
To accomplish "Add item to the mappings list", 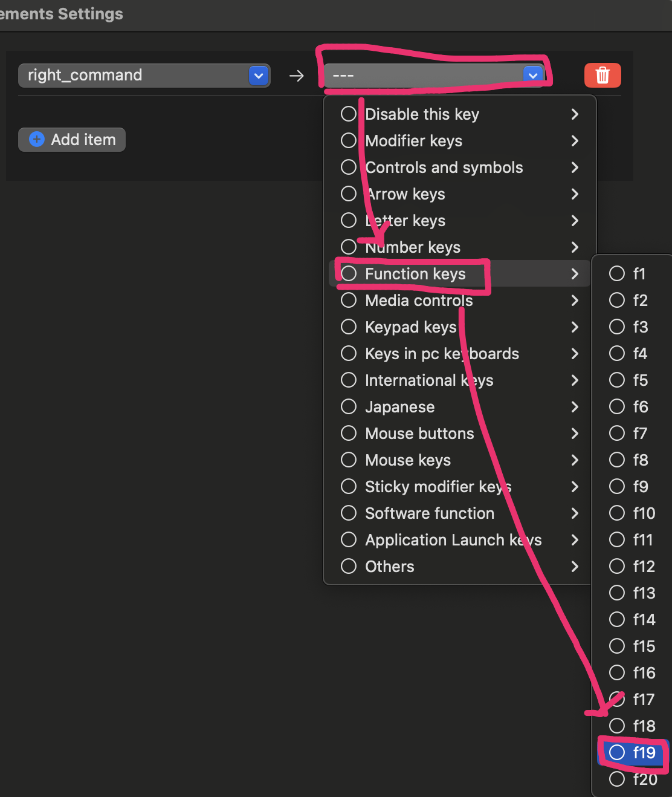I will pyautogui.click(x=72, y=139).
